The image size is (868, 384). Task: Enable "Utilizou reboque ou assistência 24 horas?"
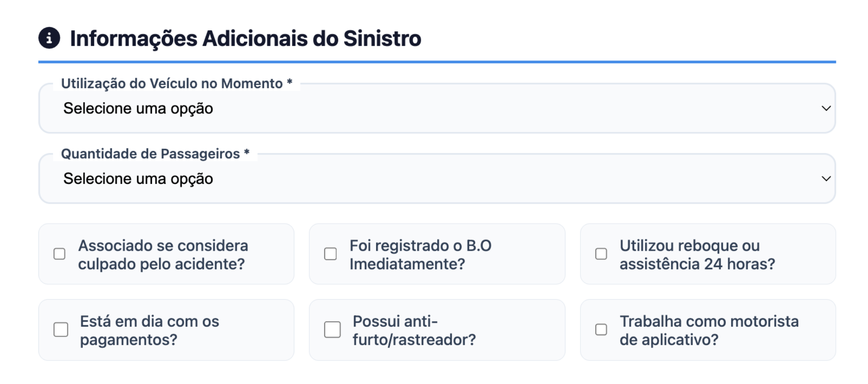[601, 254]
